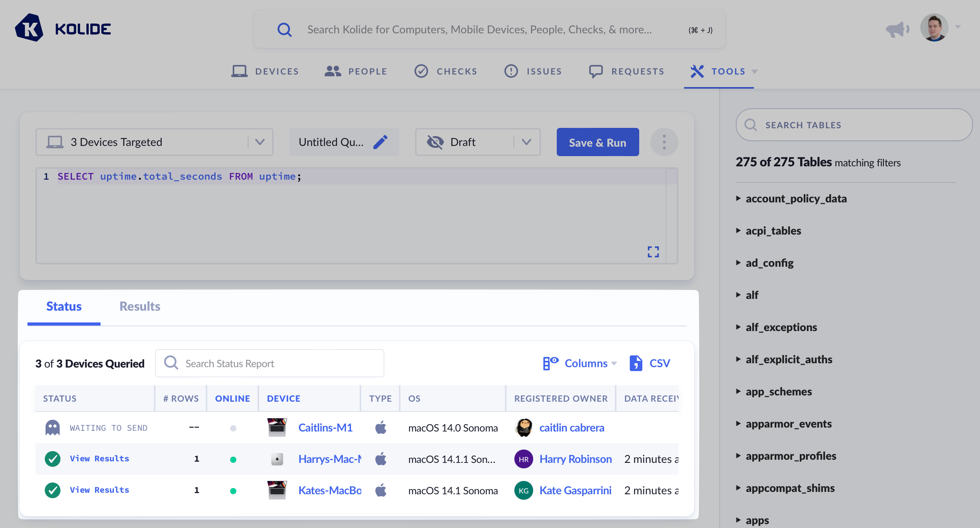Screen dimensions: 980x528
Task: Open the three-dot more options menu
Action: [x=664, y=142]
